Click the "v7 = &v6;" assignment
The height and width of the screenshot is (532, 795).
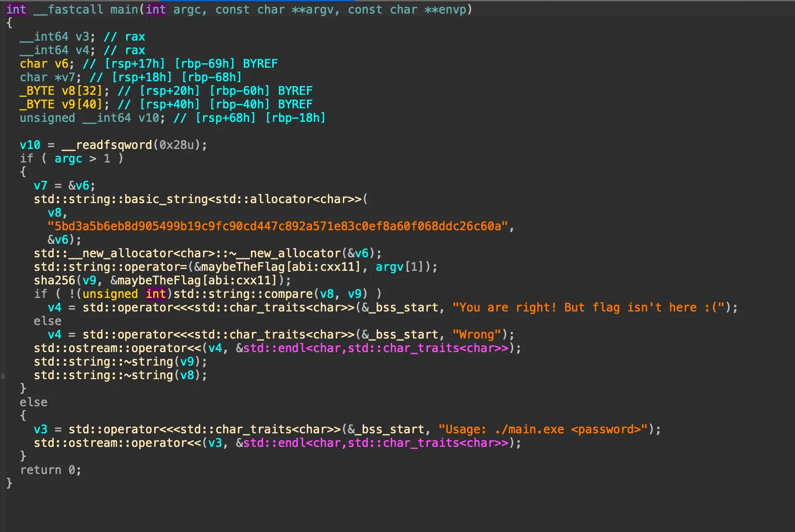65,186
